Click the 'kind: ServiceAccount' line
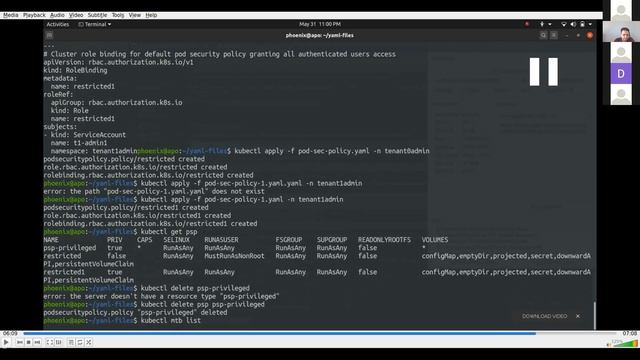This screenshot has width=640, height=360. point(85,135)
